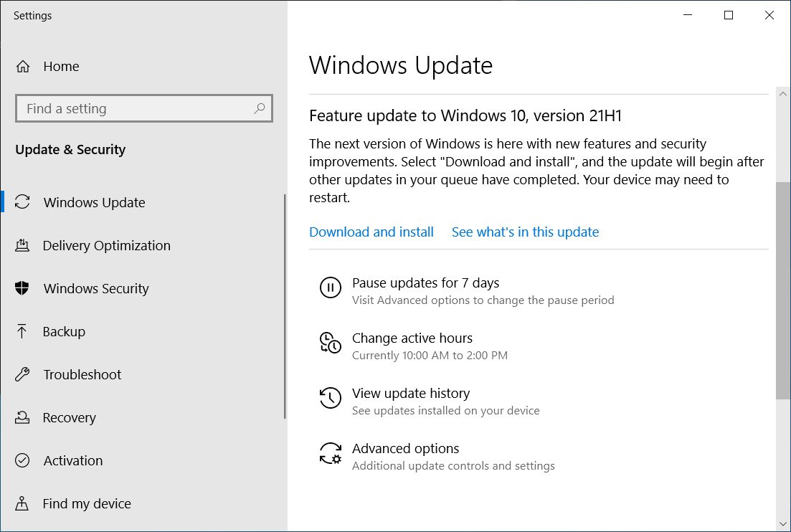The width and height of the screenshot is (791, 532).
Task: Select the Windows Update sidebar icon
Action: 23,202
